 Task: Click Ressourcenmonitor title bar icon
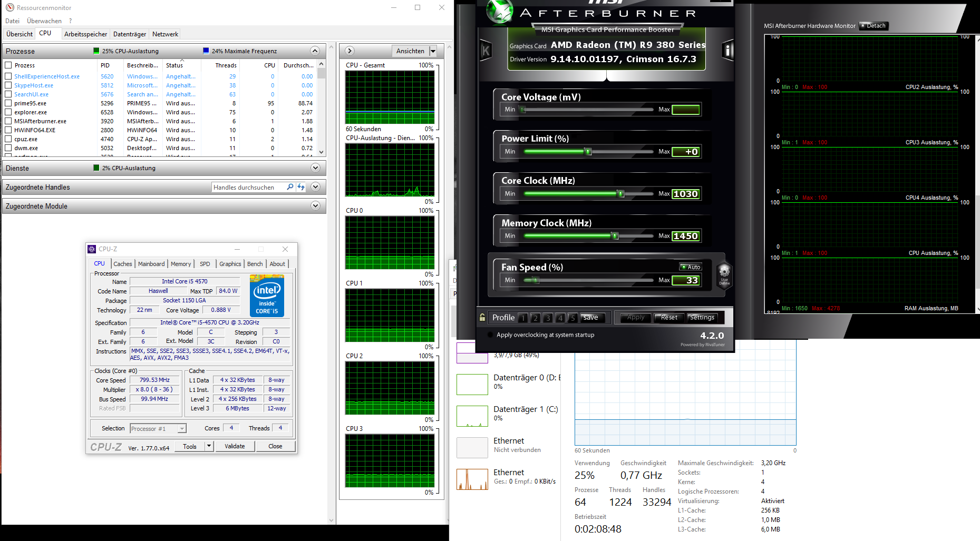10,7
